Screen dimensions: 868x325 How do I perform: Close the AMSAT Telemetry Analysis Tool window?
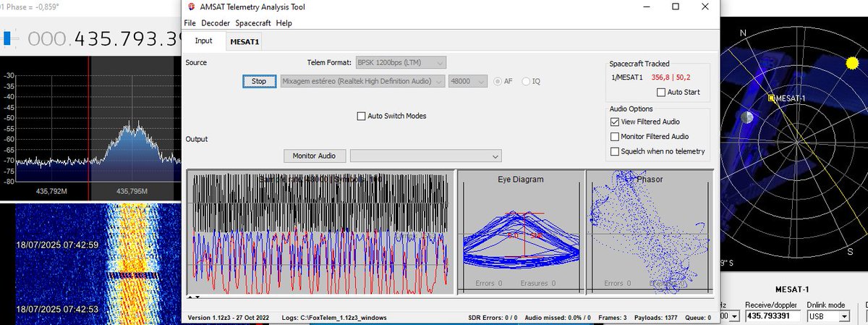tap(705, 7)
